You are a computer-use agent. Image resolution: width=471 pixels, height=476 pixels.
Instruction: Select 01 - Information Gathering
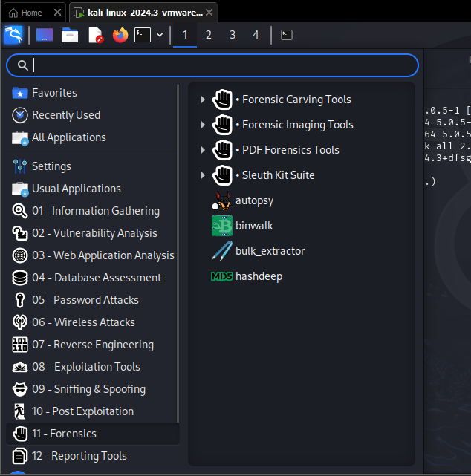point(92,211)
